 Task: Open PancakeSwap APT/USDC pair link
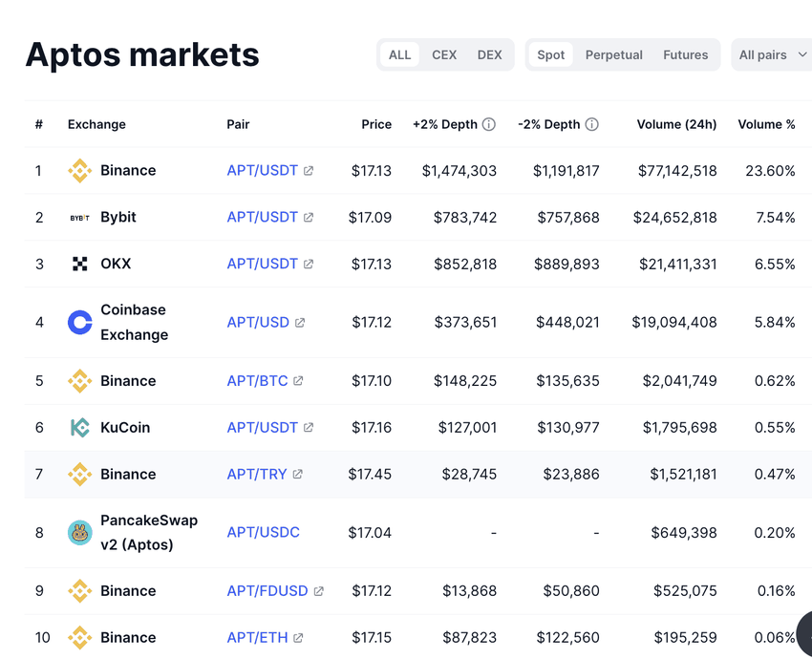coord(263,533)
